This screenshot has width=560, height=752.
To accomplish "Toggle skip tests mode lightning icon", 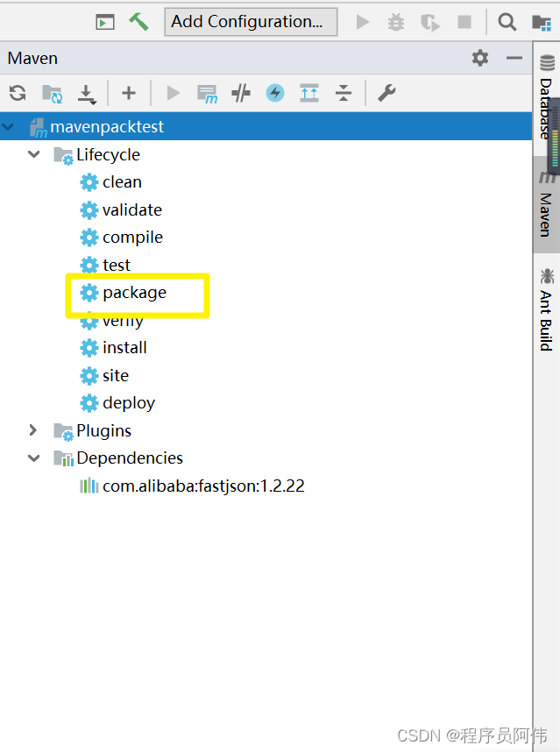I will 275,93.
